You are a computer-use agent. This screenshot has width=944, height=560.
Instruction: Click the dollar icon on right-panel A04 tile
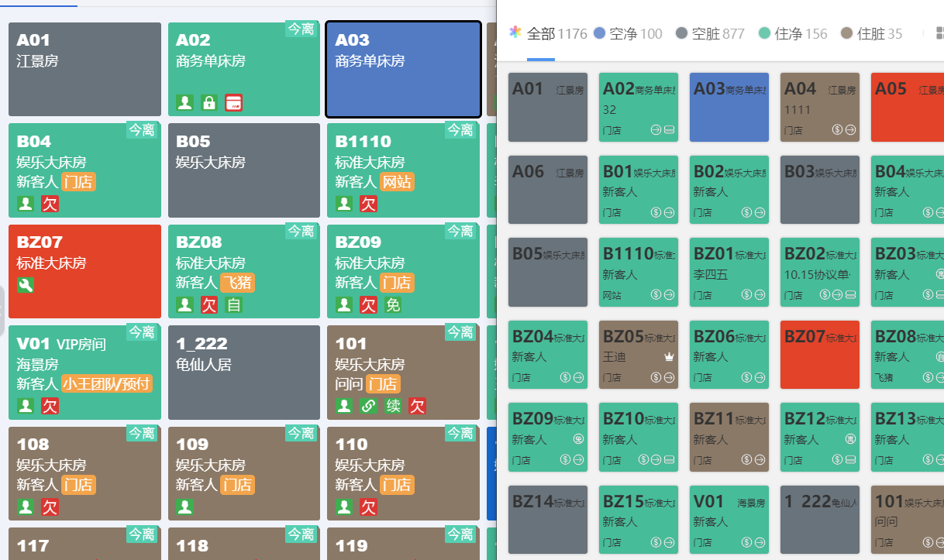pyautogui.click(x=837, y=129)
